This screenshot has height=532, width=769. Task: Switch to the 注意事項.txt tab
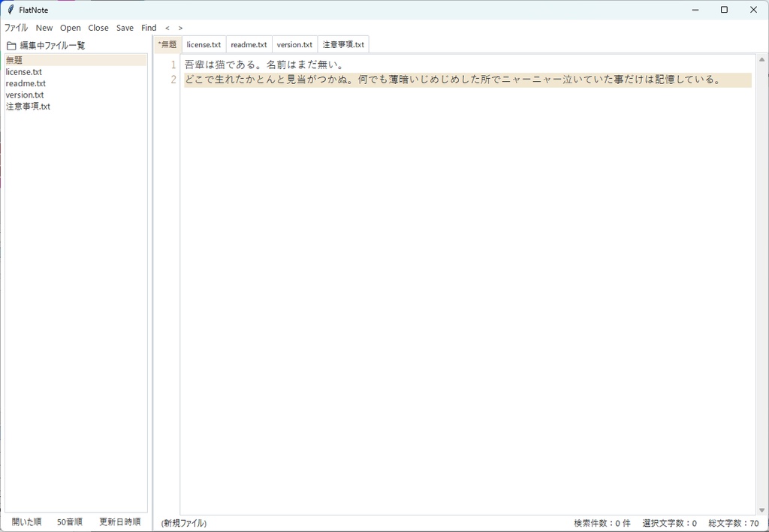click(x=343, y=44)
